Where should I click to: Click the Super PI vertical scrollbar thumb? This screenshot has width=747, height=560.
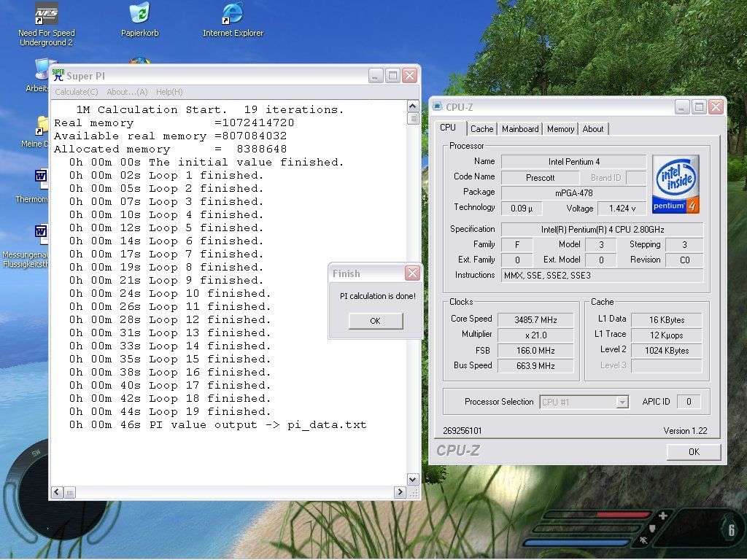point(413,118)
